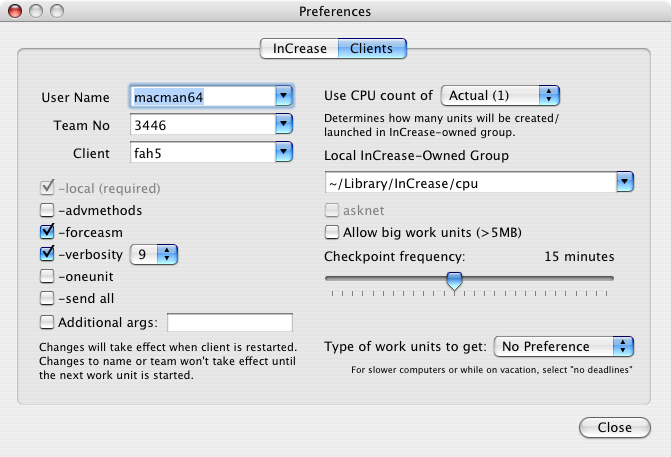Open the User Name combo box arrow
The height and width of the screenshot is (457, 671).
click(x=284, y=96)
